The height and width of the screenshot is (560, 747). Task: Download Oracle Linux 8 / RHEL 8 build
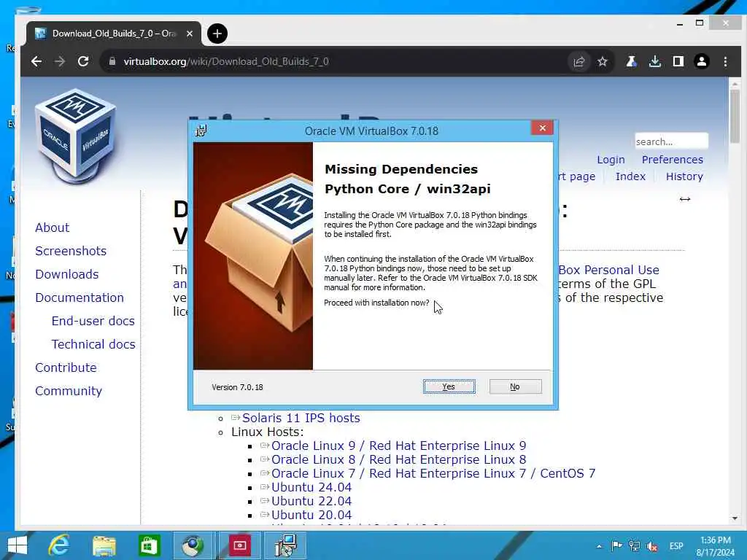[399, 459]
